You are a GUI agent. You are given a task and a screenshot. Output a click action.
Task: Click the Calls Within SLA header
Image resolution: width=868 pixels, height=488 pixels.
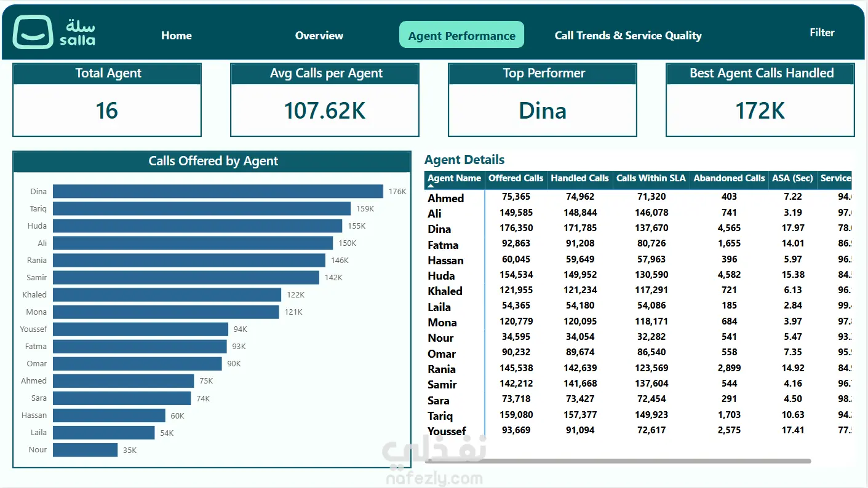[651, 178]
